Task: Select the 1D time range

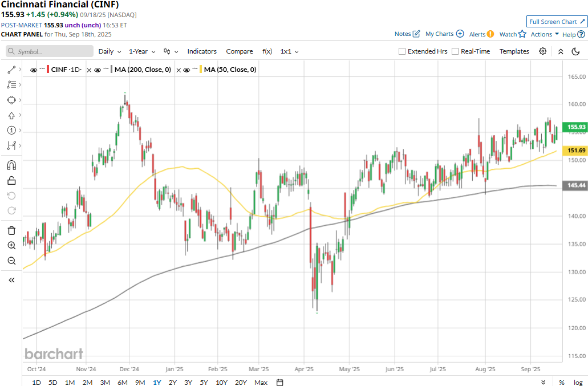Action: pyautogui.click(x=37, y=382)
